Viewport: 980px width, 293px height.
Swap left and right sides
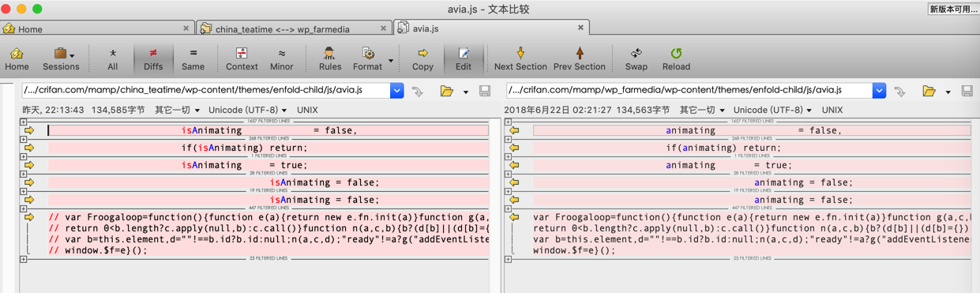click(636, 54)
